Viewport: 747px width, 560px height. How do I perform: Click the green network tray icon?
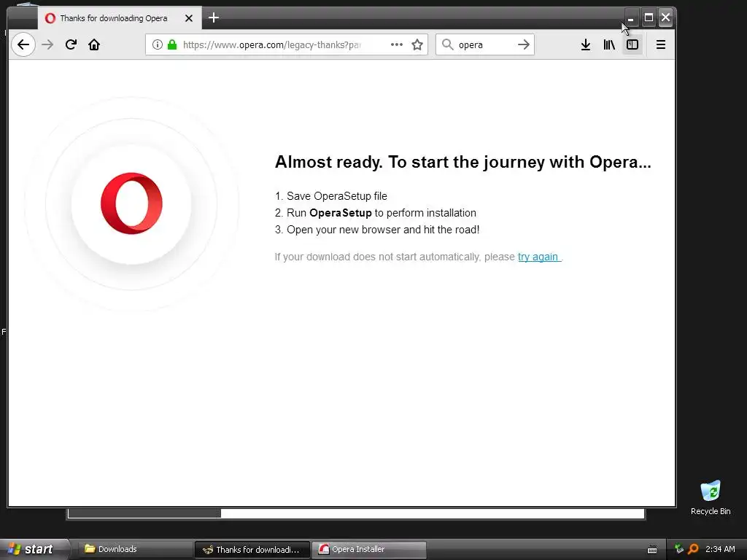pos(679,549)
